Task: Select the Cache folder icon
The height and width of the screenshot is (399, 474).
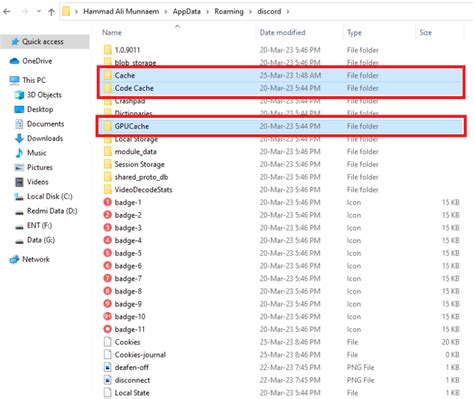Action: [108, 75]
